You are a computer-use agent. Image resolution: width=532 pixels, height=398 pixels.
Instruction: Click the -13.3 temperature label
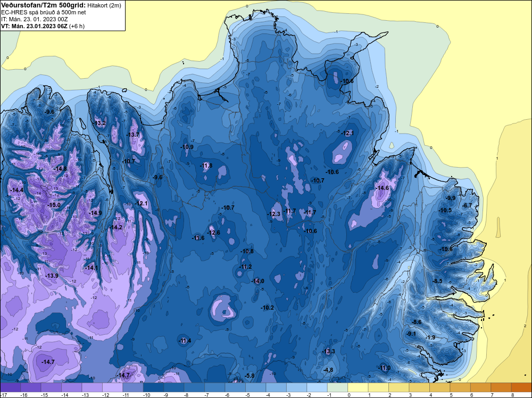328,351
